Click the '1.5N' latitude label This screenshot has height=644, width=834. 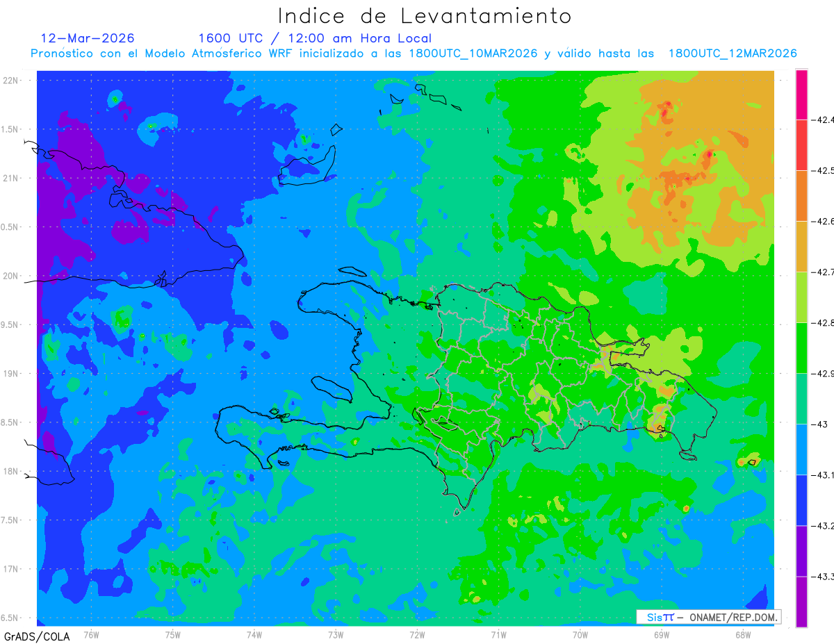(x=10, y=129)
